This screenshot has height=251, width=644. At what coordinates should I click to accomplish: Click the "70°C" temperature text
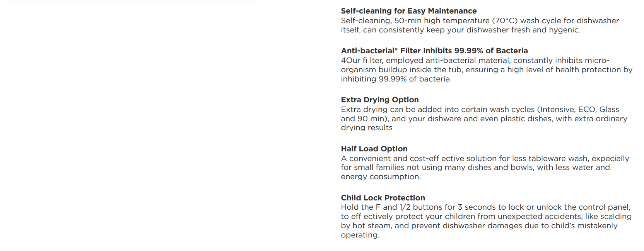[x=505, y=20]
